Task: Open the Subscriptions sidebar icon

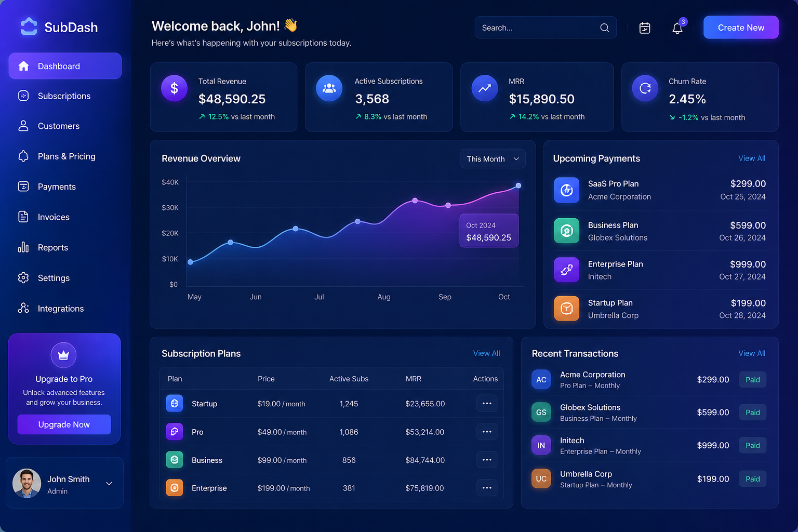Action: pyautogui.click(x=23, y=96)
